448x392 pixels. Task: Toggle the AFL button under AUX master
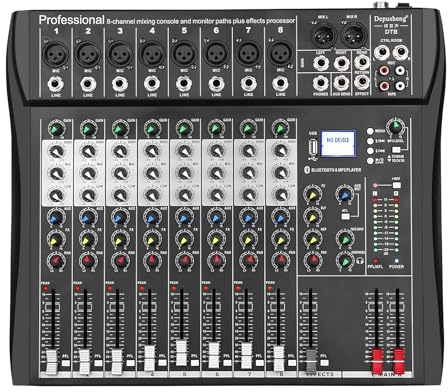point(345,216)
